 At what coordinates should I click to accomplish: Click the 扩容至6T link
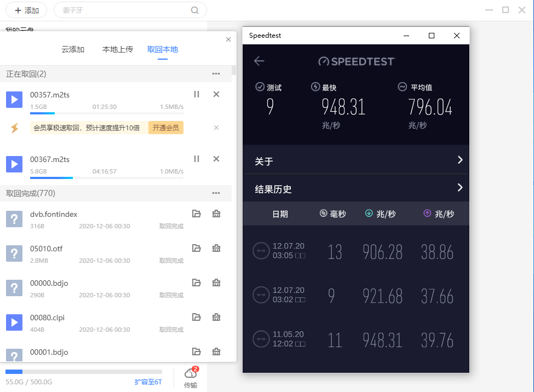coord(147,382)
